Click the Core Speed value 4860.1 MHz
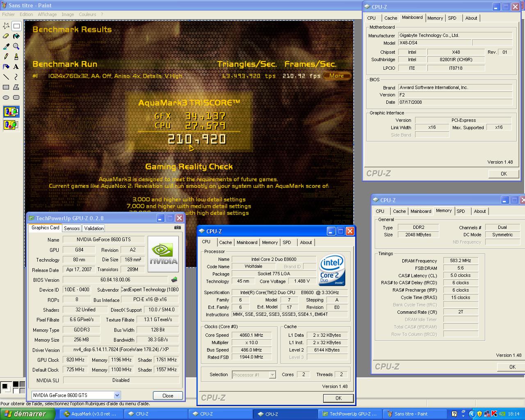Image resolution: width=525 pixels, height=420 pixels. 251,335
